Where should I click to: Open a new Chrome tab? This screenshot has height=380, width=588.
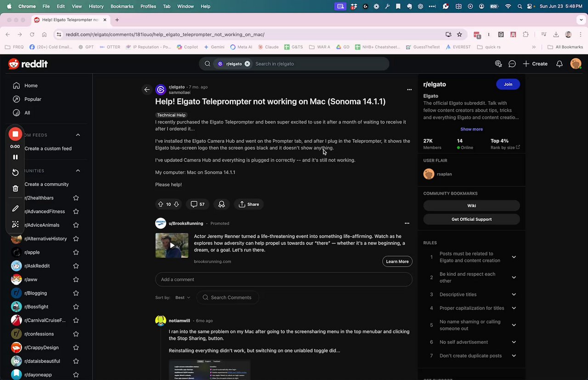pos(117,20)
